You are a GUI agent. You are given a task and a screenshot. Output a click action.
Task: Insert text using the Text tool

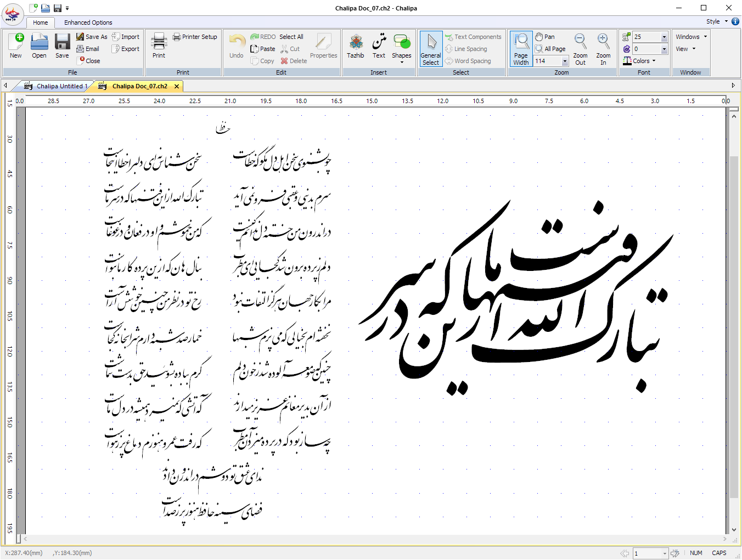(379, 47)
